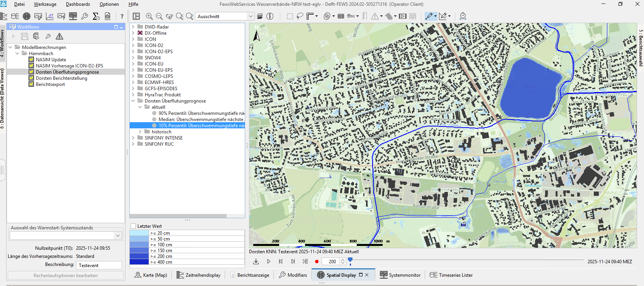This screenshot has width=644, height=286.
Task: Select the lasso selection tool
Action: tap(300, 16)
